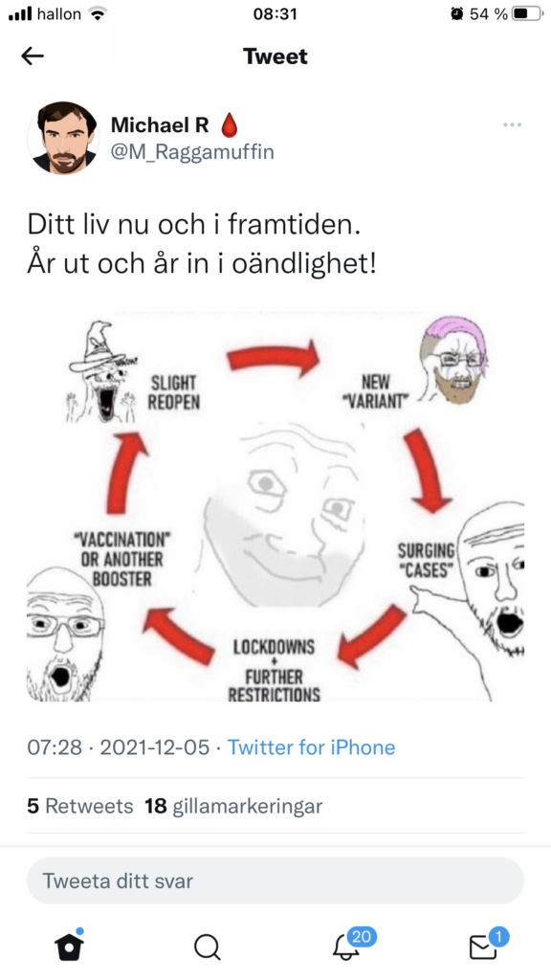Tap the back arrow icon
The width and height of the screenshot is (551, 980).
[x=33, y=56]
